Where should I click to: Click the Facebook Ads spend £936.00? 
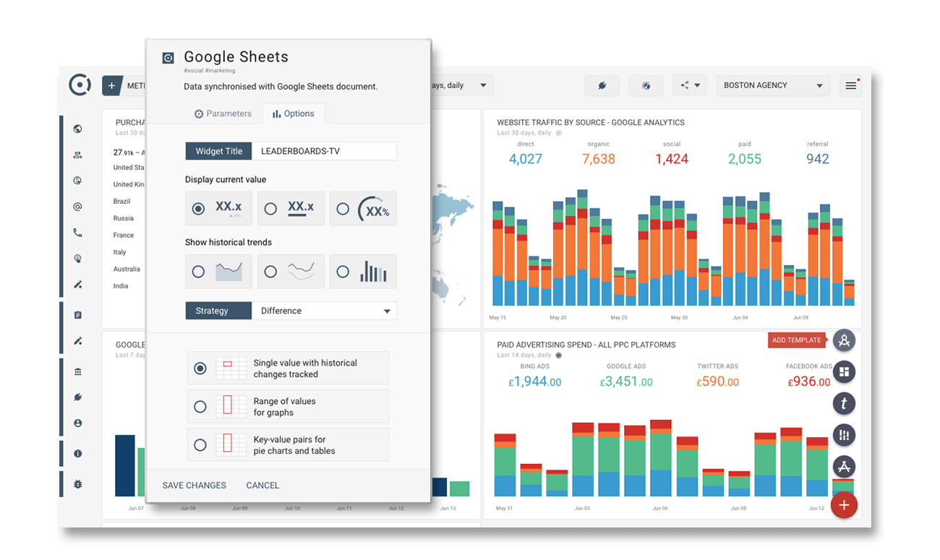809,382
